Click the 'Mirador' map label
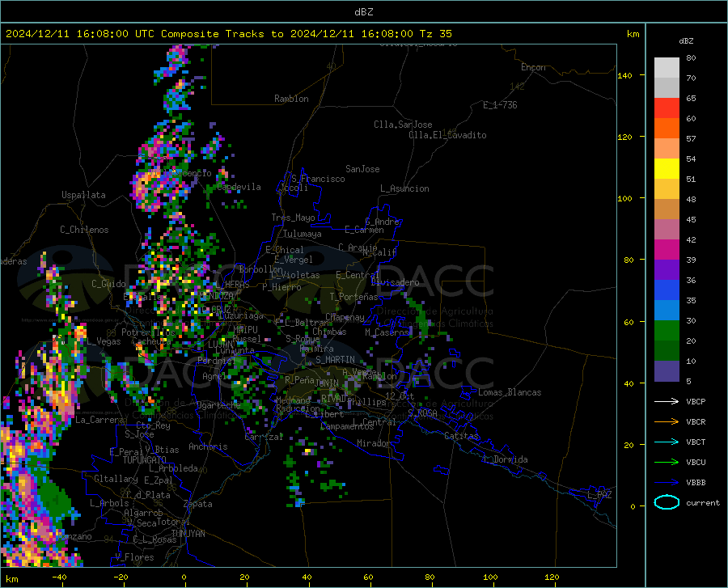Image resolution: width=728 pixels, height=588 pixels. coord(373,443)
